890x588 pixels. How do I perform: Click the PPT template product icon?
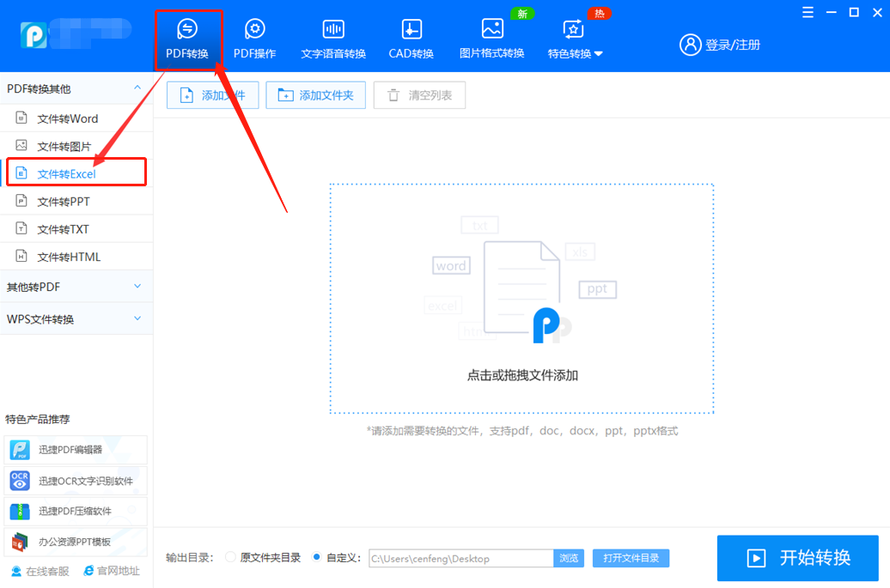(20, 542)
